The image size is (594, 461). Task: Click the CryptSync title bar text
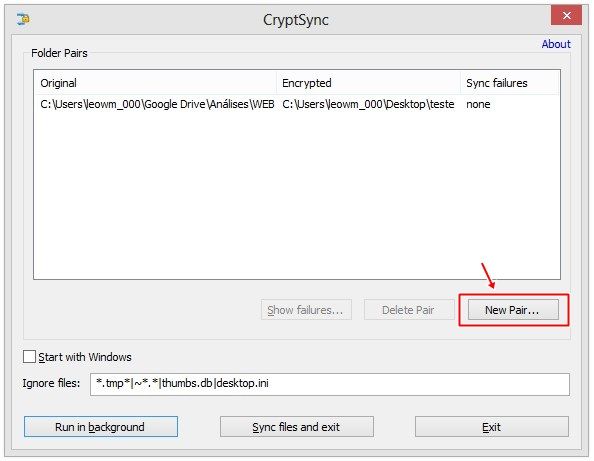click(296, 20)
